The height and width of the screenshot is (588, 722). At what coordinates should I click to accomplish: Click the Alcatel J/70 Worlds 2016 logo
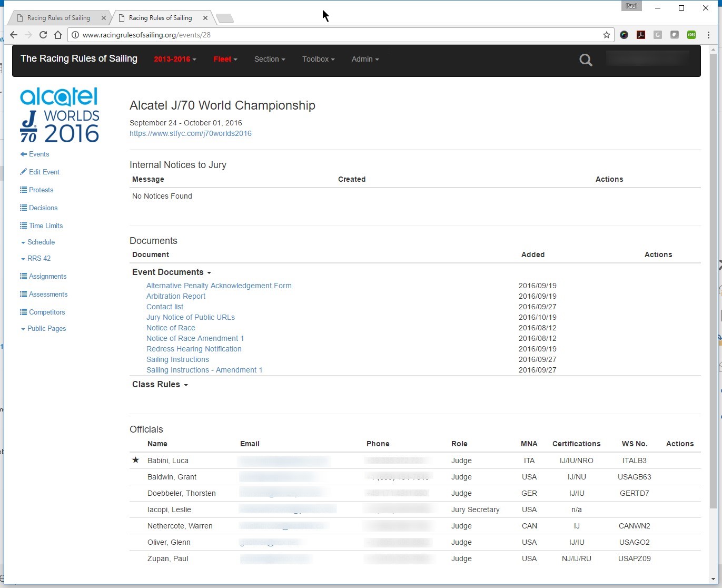click(x=60, y=115)
